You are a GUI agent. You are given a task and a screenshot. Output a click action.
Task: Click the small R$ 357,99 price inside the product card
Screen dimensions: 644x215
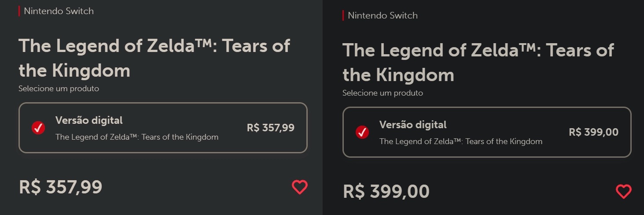[271, 128]
